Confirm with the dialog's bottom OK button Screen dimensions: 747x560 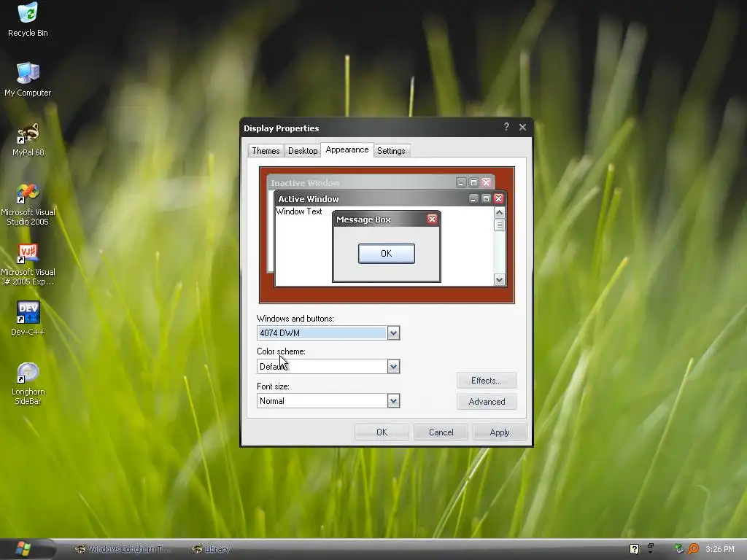tap(382, 432)
